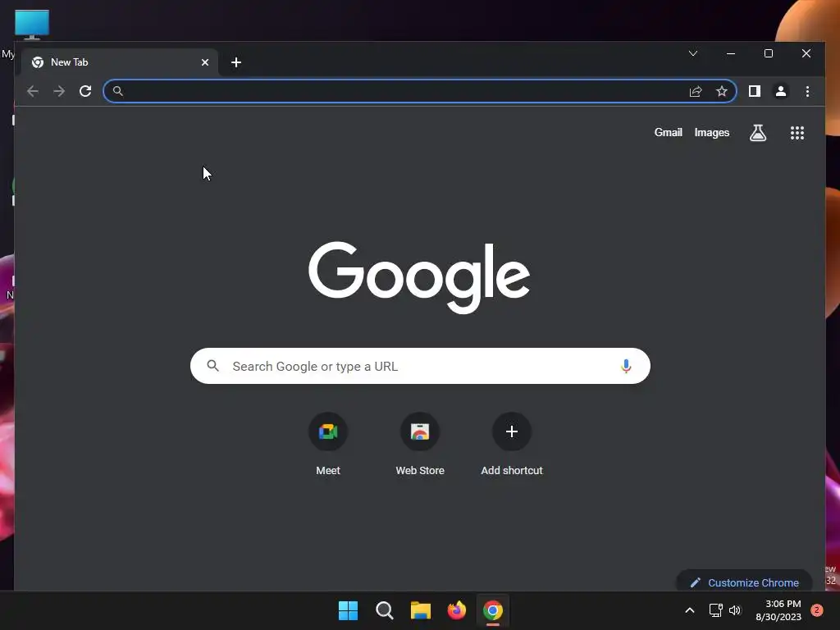Click the magnifier icon in Google search box

[212, 366]
